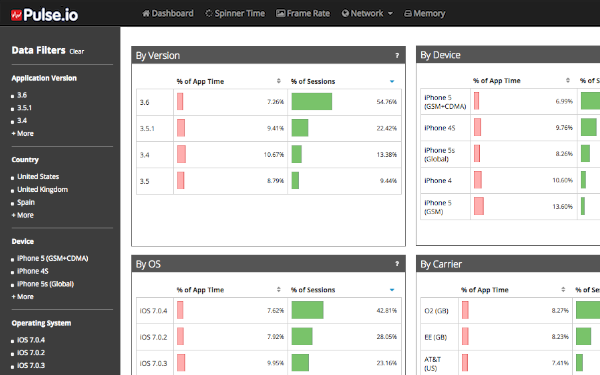
Task: Toggle the United Kingdom country filter
Action: (42, 189)
